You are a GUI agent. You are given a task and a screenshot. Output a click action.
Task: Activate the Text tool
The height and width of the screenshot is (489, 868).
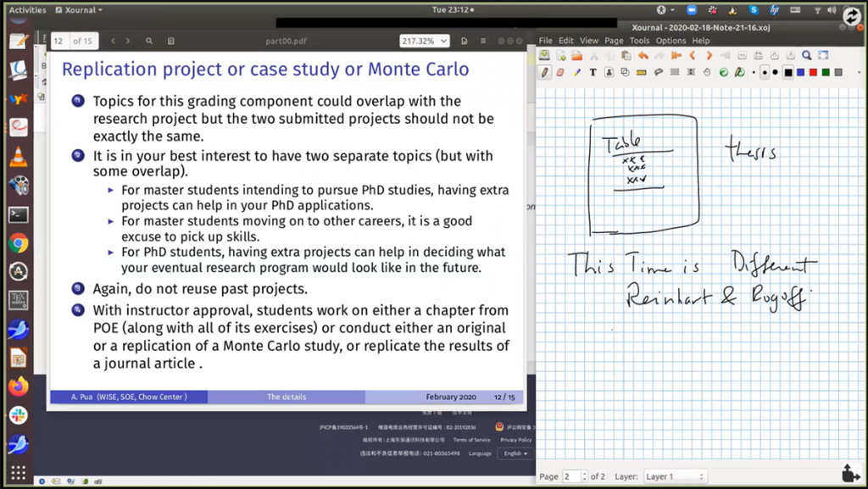(593, 72)
